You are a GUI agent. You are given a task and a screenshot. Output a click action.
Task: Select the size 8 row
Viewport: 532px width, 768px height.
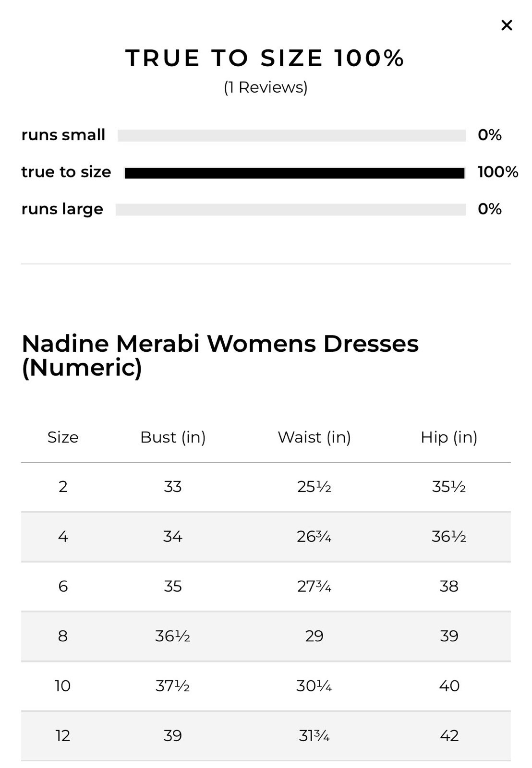click(266, 636)
